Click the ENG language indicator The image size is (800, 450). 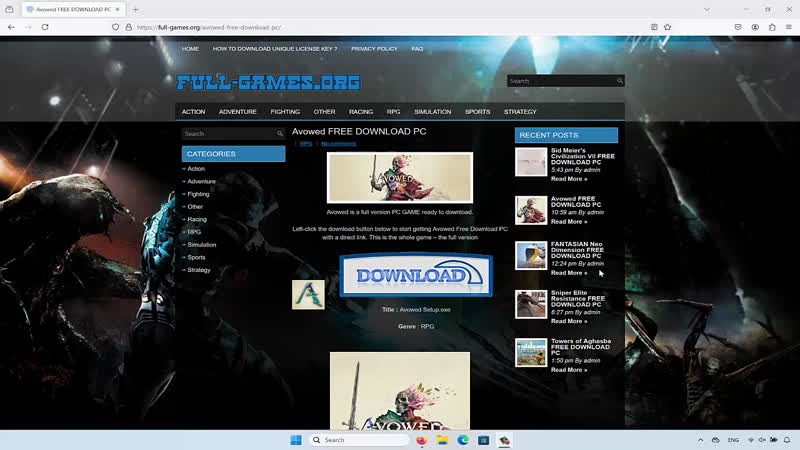(x=733, y=440)
